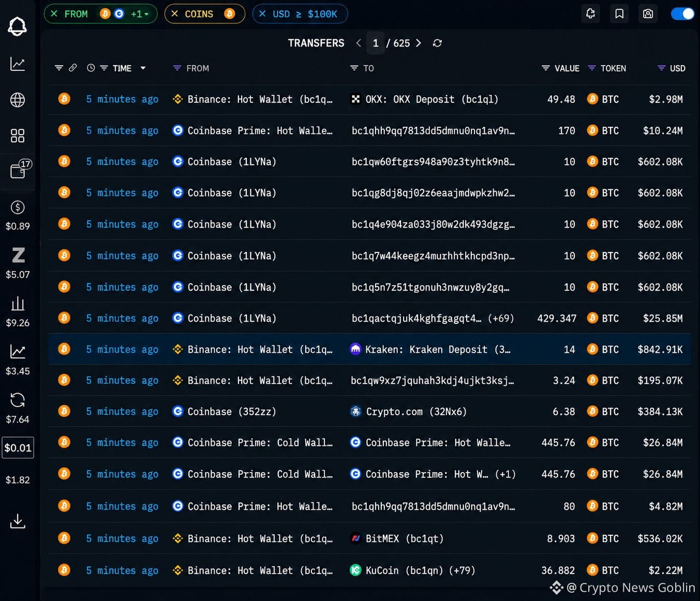The width and height of the screenshot is (700, 601).
Task: Expand the +1 dropdown in FROM filter
Action: tap(140, 14)
